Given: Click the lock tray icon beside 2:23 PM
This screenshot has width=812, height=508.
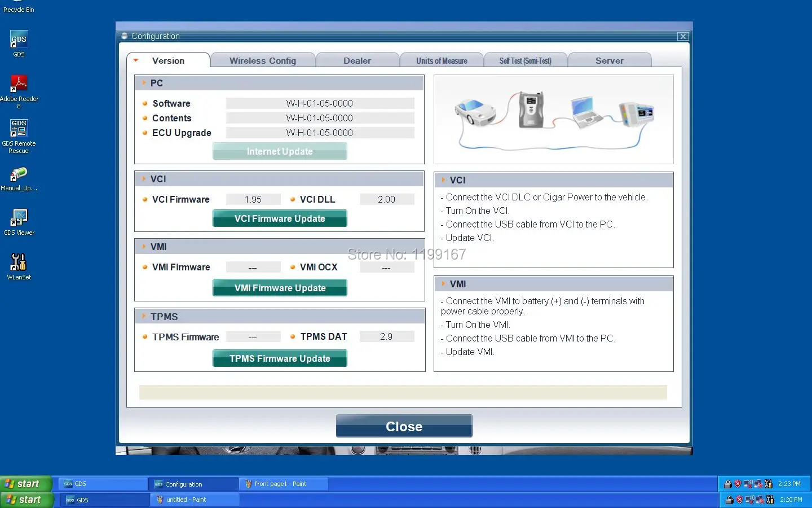Looking at the screenshot, I should coord(727,484).
